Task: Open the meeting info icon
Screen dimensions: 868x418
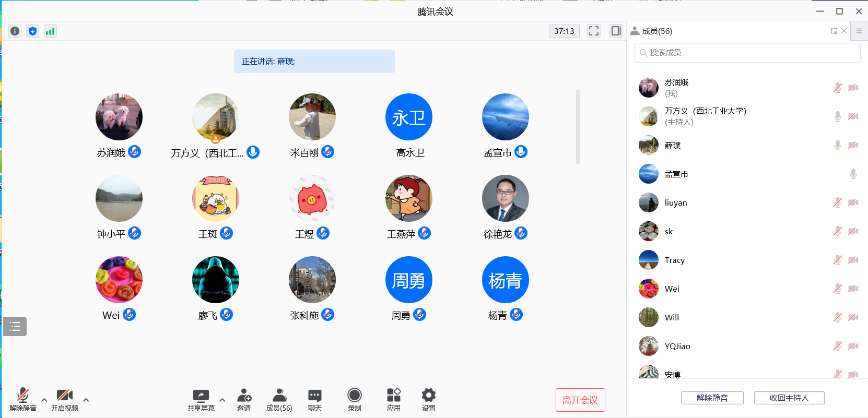Action: pyautogui.click(x=15, y=31)
